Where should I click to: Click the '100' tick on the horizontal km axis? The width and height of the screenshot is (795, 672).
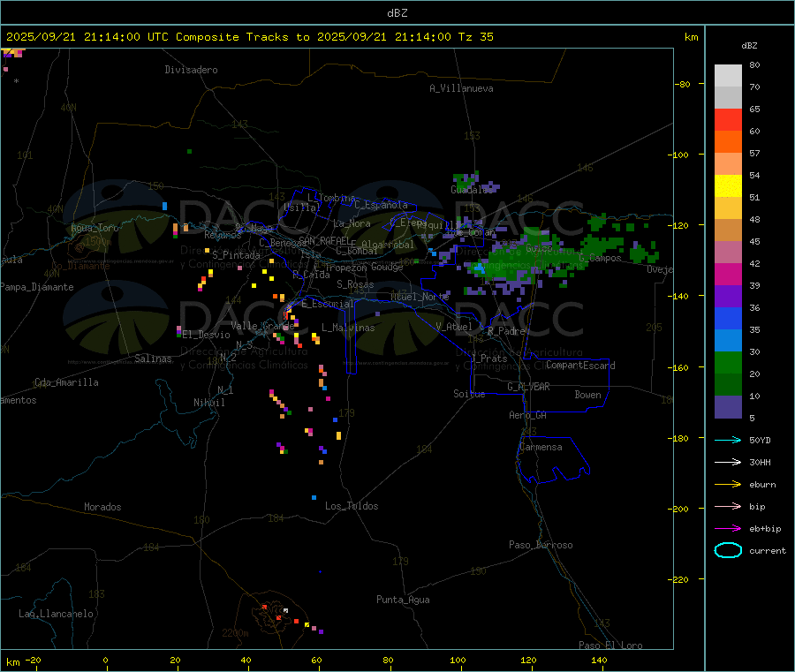pyautogui.click(x=458, y=660)
